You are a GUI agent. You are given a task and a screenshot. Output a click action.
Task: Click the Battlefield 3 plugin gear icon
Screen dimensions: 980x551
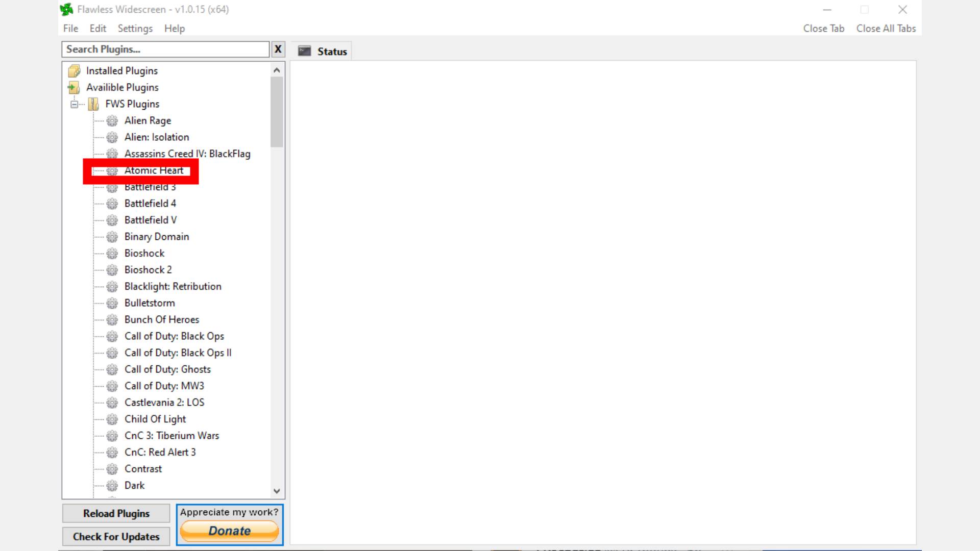112,186
